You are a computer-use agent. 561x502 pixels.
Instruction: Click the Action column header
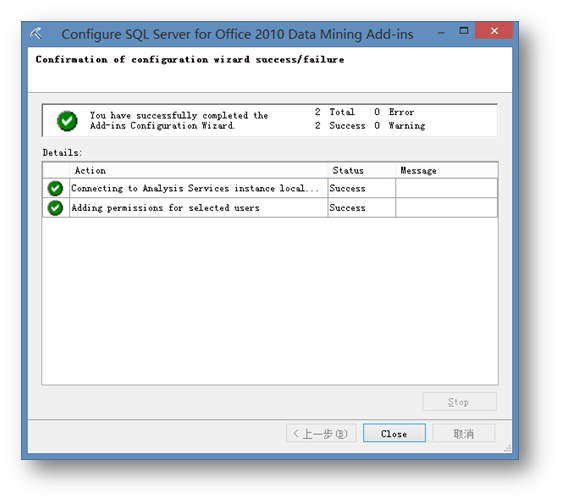[199, 170]
